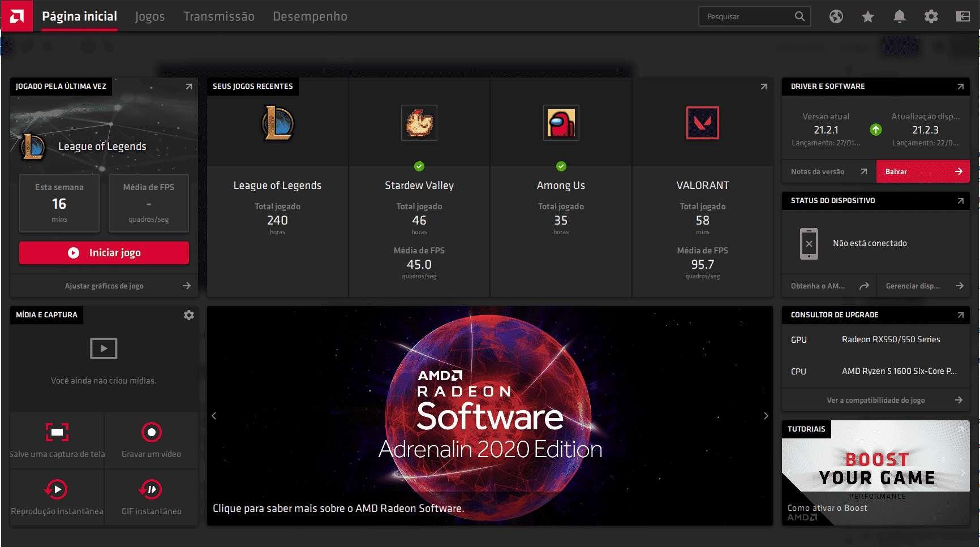
Task: Go to previous banner slide
Action: click(x=214, y=416)
